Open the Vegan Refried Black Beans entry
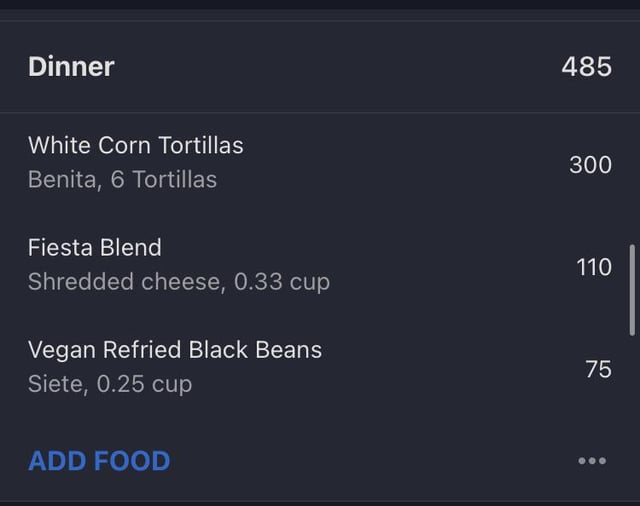The width and height of the screenshot is (640, 506). click(320, 367)
